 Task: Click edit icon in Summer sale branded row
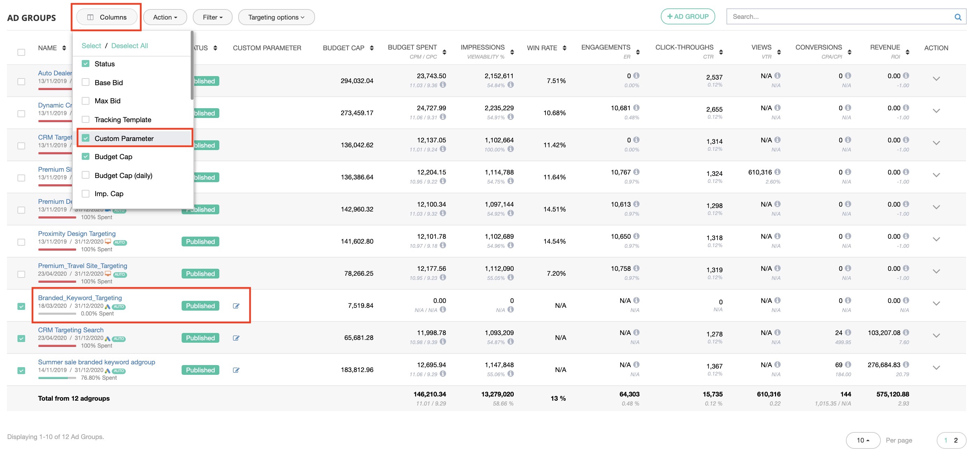(236, 370)
